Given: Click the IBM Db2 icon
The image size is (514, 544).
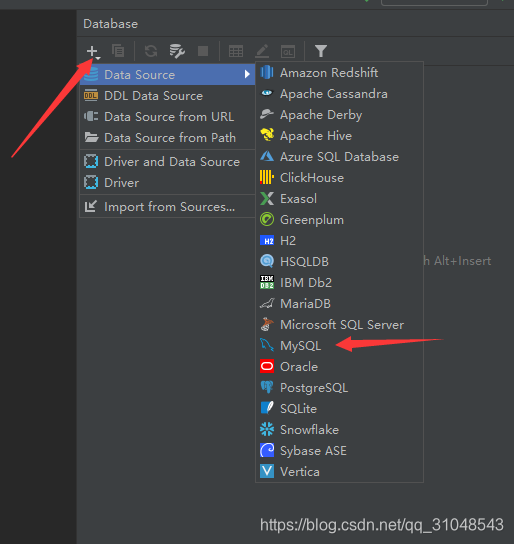Looking at the screenshot, I should [267, 282].
